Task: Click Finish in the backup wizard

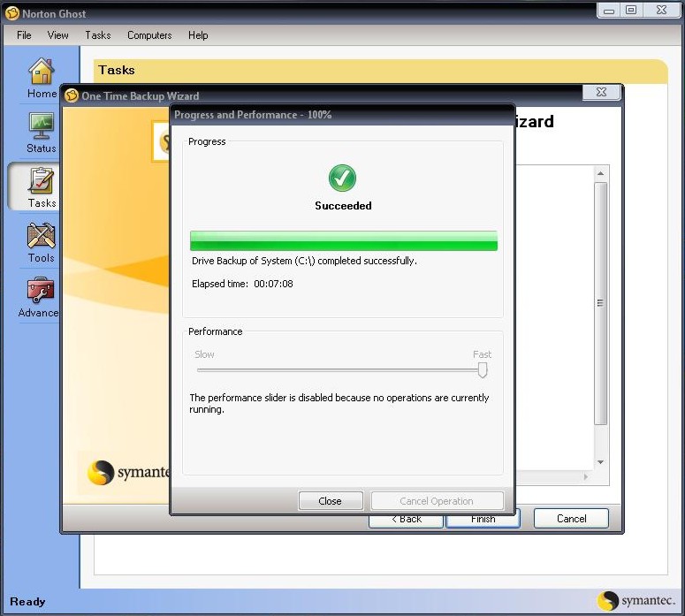Action: (483, 521)
